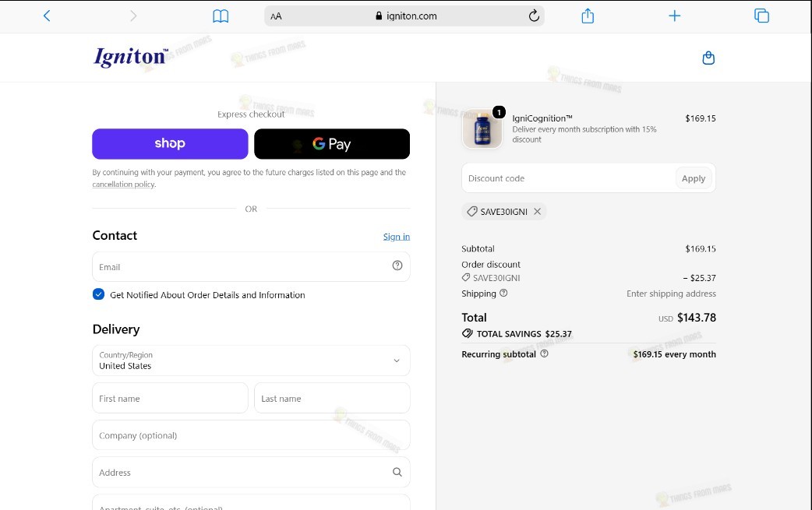The image size is (812, 510).
Task: Remove the SAVE30IGNI discount code tag
Action: coord(538,211)
